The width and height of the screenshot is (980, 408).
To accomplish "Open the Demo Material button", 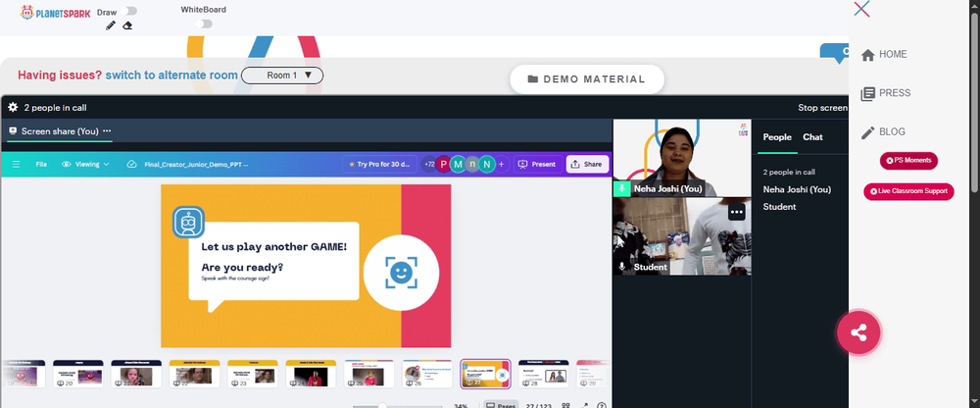I will click(587, 79).
